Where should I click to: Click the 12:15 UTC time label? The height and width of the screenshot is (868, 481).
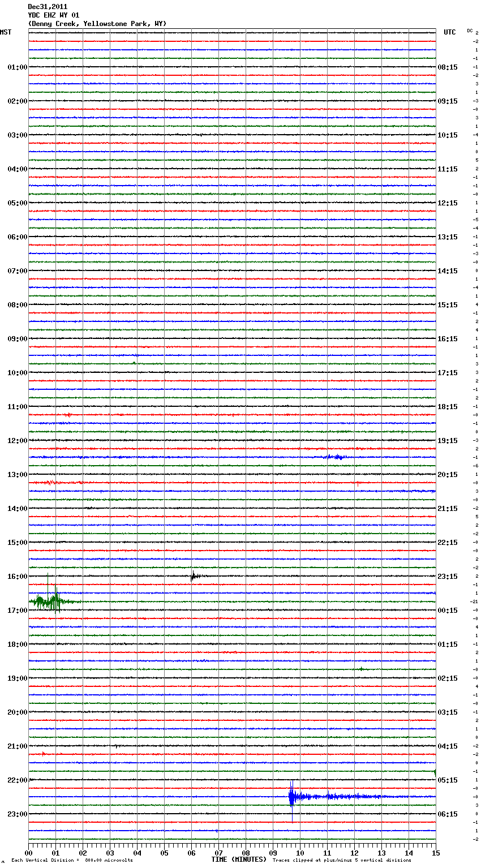[448, 203]
